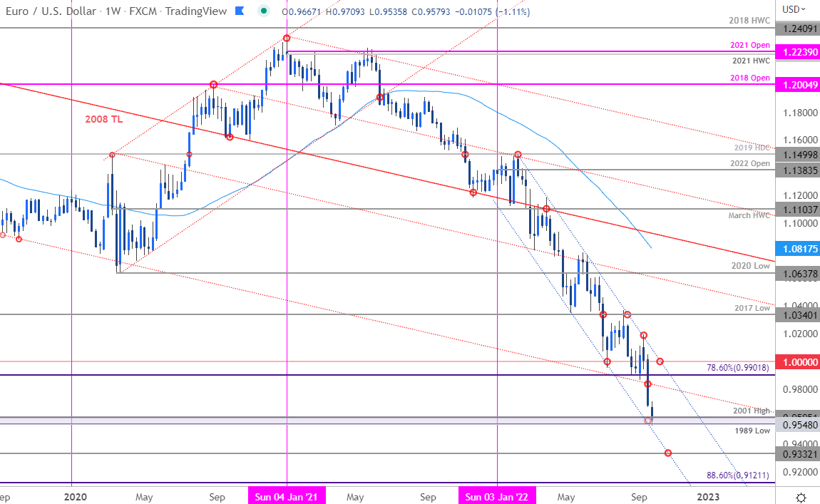This screenshot has height=504, width=820.
Task: Click the 2017 Low level label
Action: coord(752,308)
